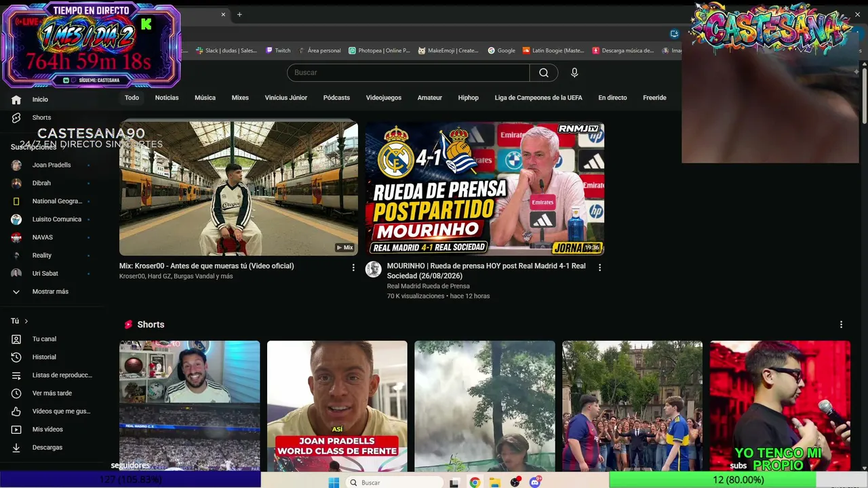Go to YouTube Inicio home icon
Screen dimensions: 868x488
pos(16,100)
